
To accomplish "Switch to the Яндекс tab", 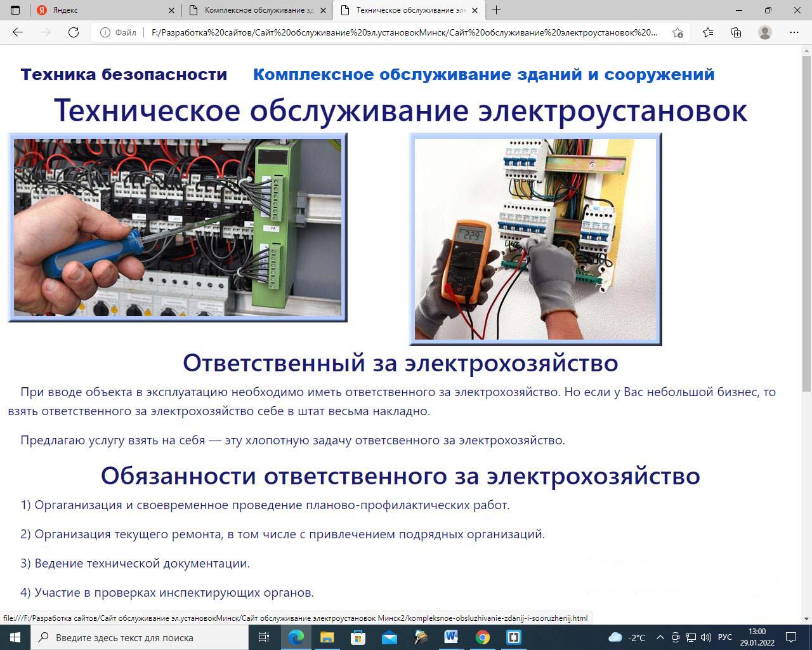I will click(x=95, y=10).
